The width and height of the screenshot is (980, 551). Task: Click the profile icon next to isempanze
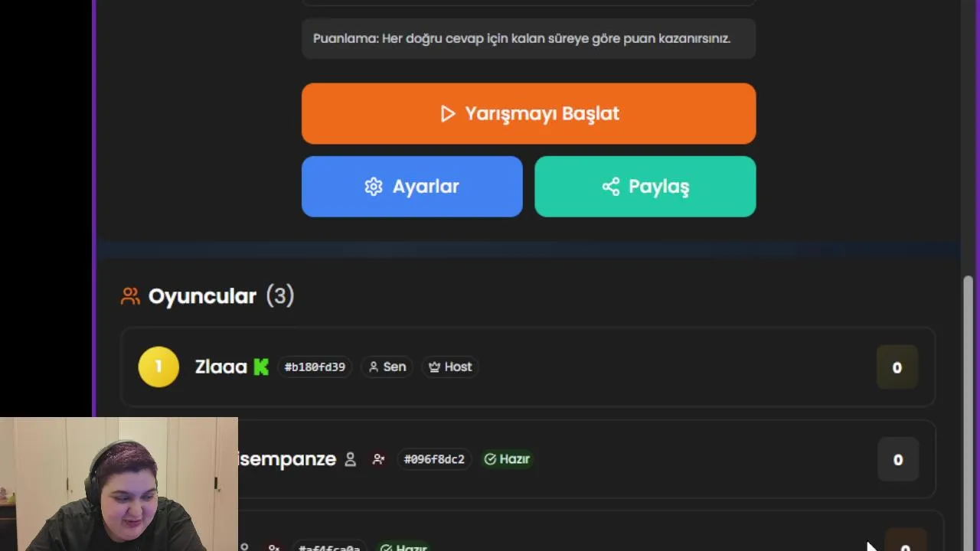click(x=350, y=459)
